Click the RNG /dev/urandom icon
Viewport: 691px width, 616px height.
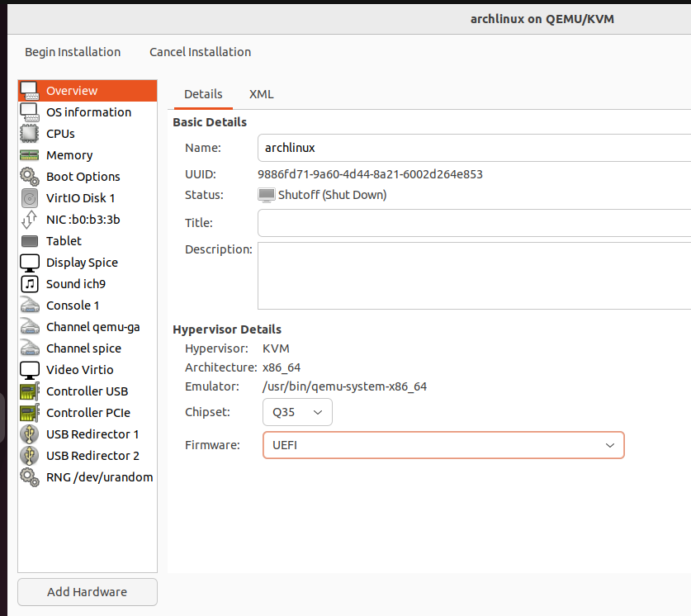29,476
